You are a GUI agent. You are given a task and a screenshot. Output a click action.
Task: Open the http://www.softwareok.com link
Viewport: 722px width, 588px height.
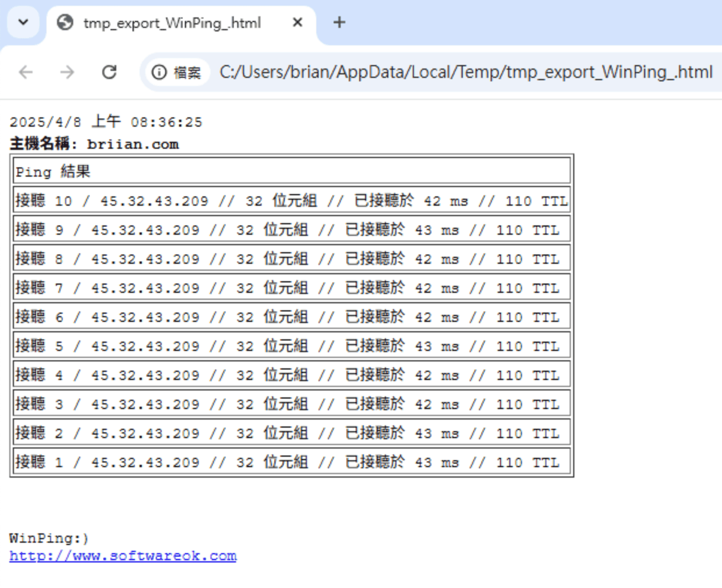(123, 556)
